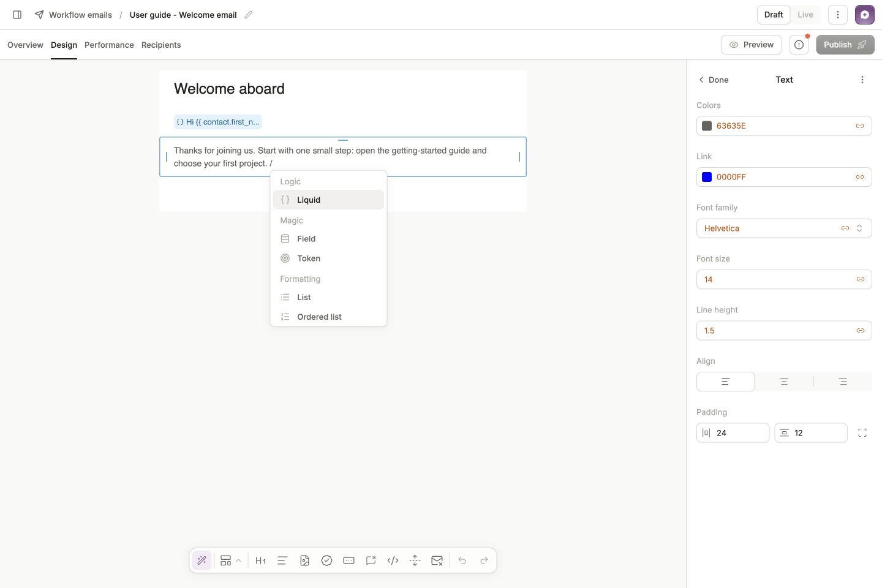This screenshot has height=588, width=882.
Task: Click the Preview button
Action: pos(752,45)
